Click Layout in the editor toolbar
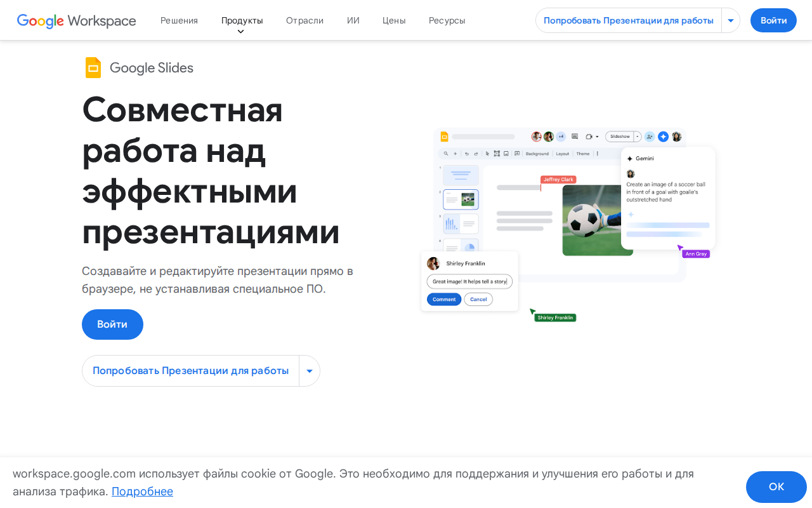 coord(562,153)
